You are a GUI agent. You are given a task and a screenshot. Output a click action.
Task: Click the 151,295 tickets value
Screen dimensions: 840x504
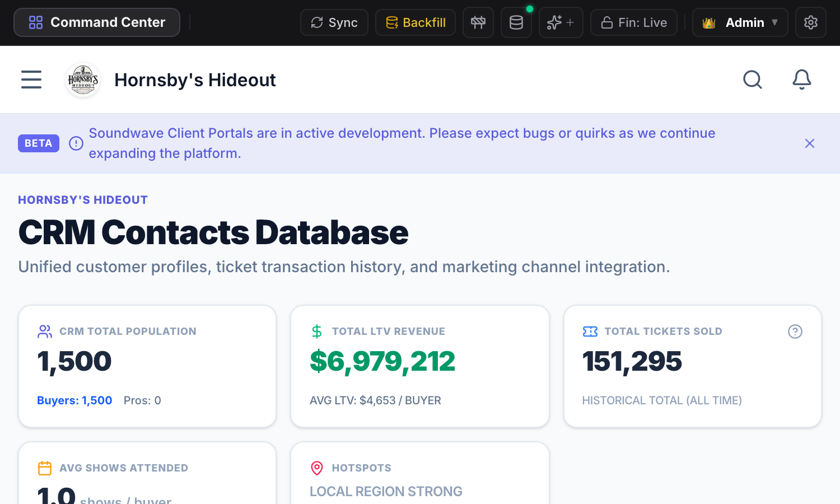coord(632,361)
